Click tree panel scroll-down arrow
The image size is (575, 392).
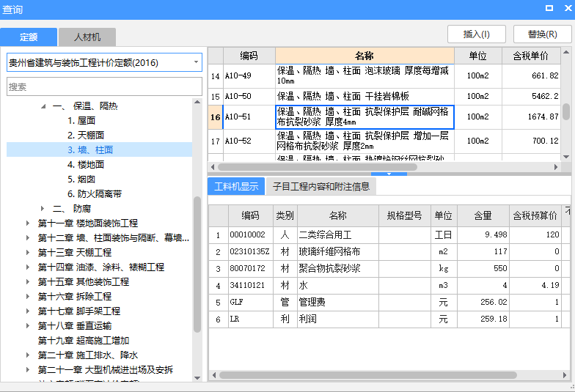click(197, 378)
